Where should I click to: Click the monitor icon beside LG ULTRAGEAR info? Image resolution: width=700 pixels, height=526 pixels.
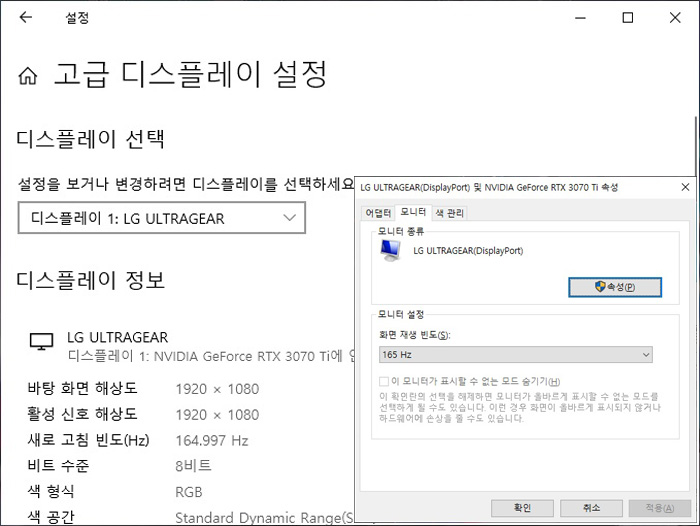(x=42, y=342)
